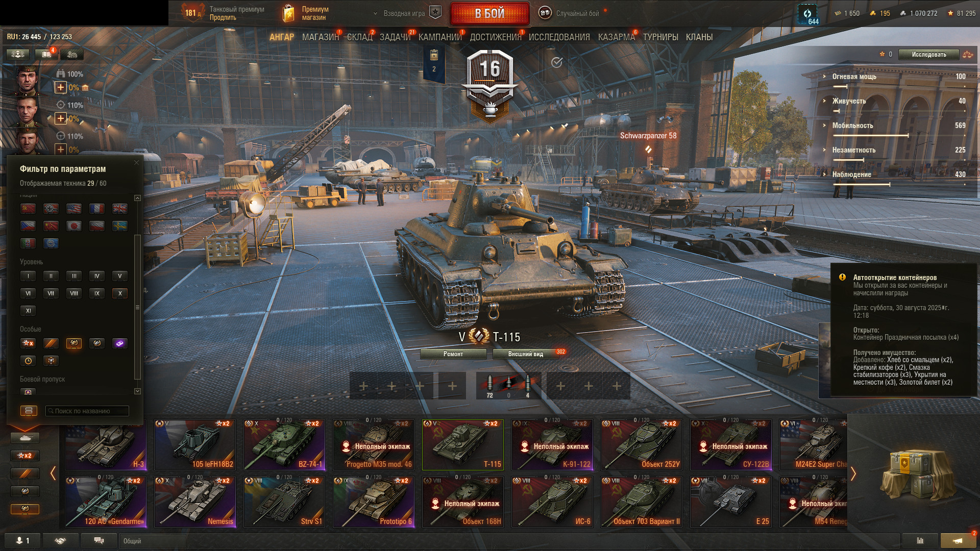Add equipment in the first empty plus slot
This screenshot has height=551, width=980.
click(364, 386)
